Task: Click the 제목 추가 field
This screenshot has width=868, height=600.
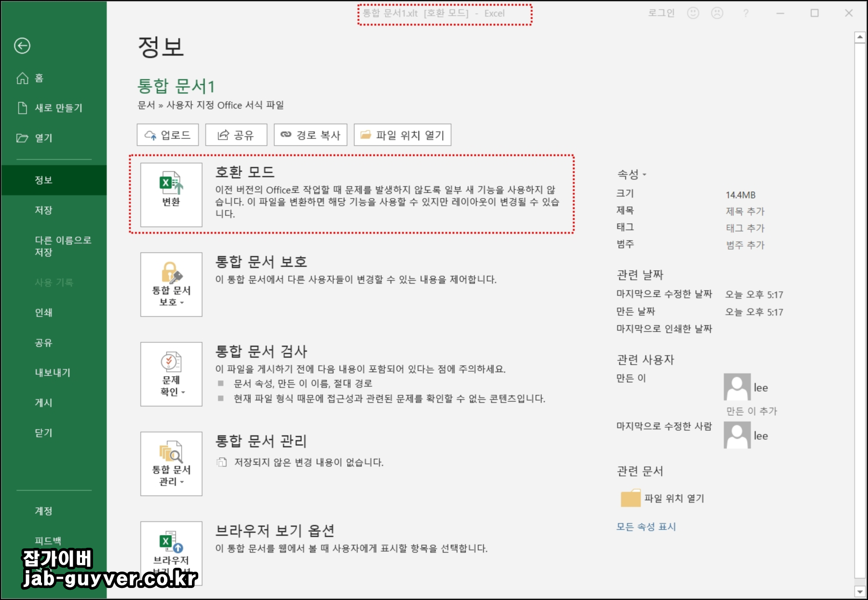Action: tap(746, 211)
